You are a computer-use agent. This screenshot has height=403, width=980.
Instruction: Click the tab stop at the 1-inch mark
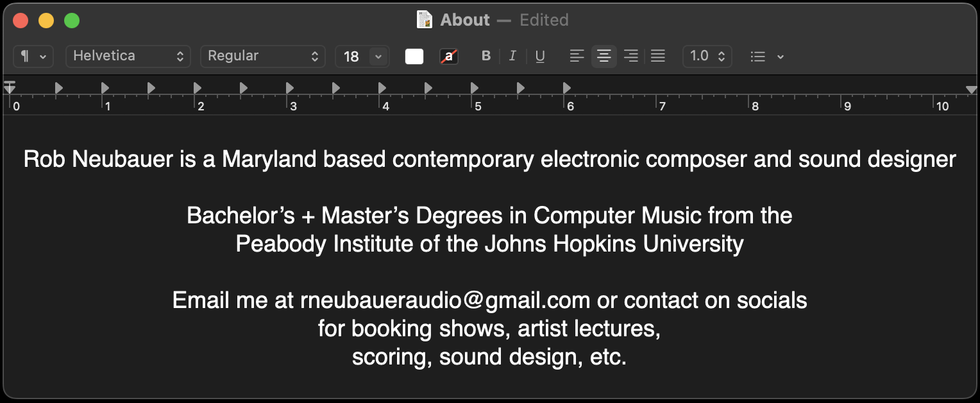[105, 87]
